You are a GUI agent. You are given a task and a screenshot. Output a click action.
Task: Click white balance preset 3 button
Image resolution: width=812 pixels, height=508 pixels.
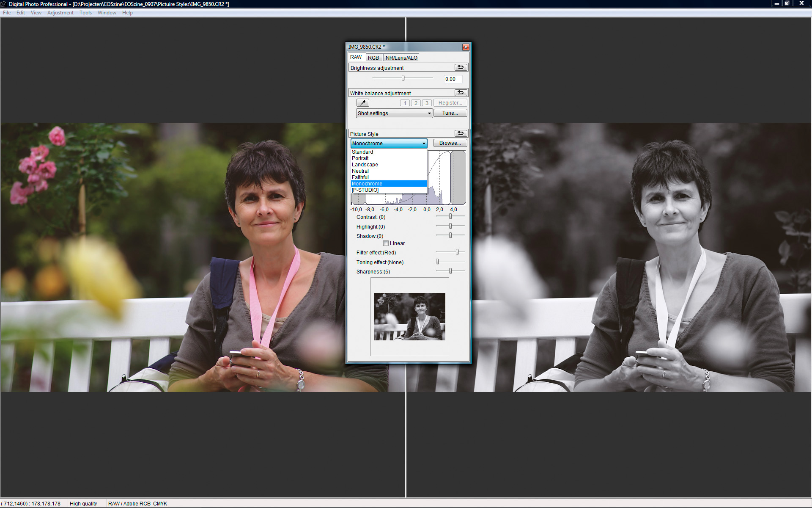click(x=427, y=103)
